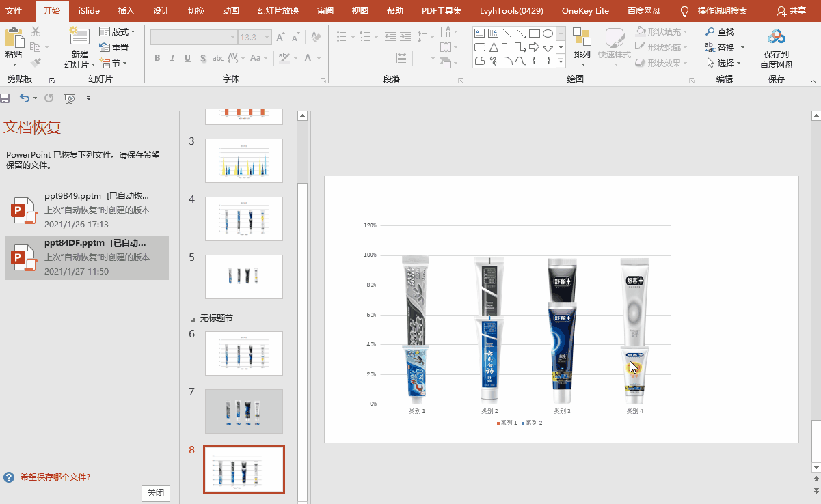Screen dimensions: 821x504
Task: Start slideshow from beginning icon
Action: click(x=69, y=98)
